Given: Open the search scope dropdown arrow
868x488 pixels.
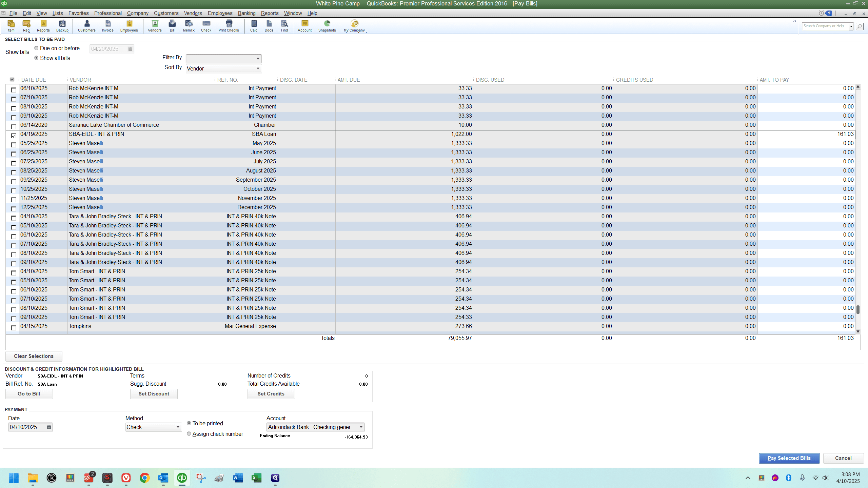Looking at the screenshot, I should [x=851, y=26].
